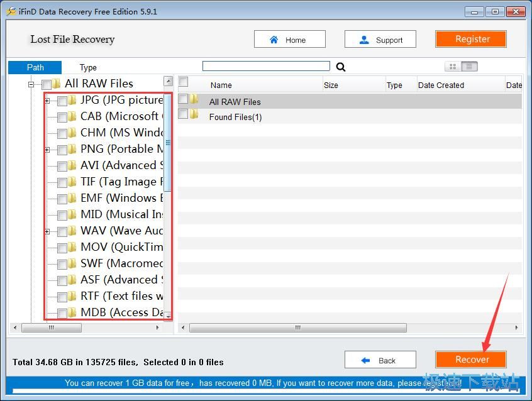Expand the WAV tree node
Viewport: 532px width, 401px height.
pos(47,231)
